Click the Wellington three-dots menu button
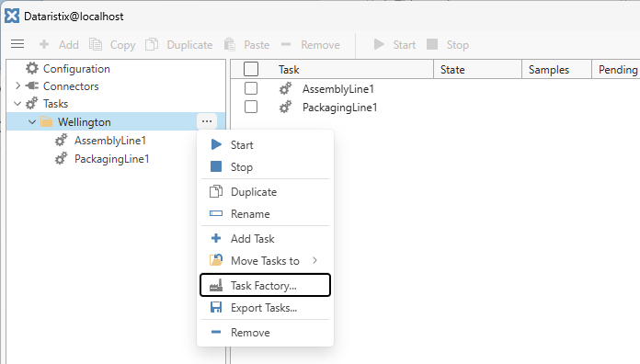Viewport: 640px width, 364px height. (x=207, y=121)
